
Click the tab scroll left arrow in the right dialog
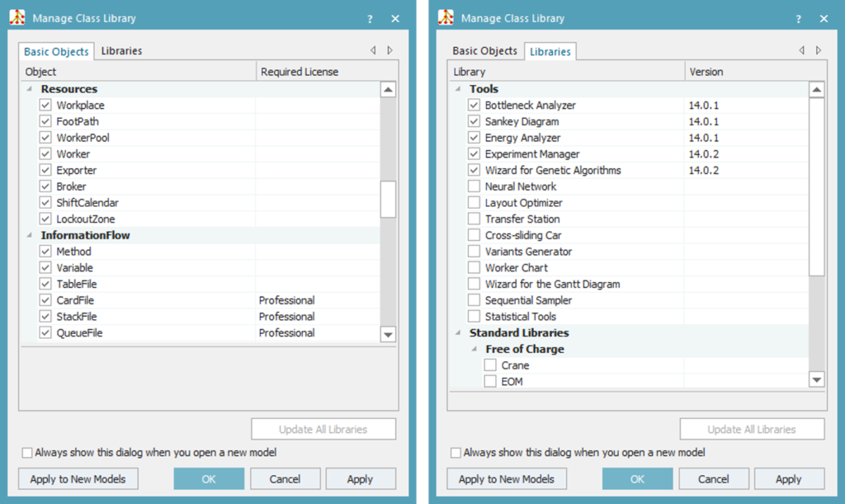[x=801, y=50]
